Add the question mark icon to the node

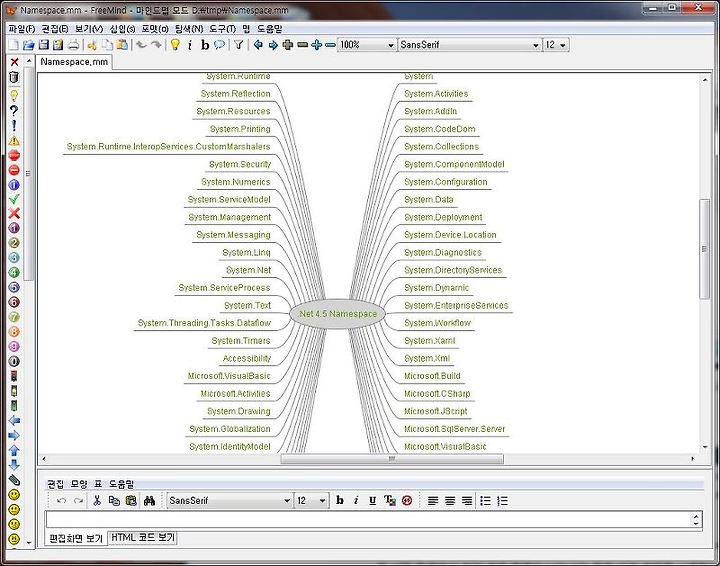14,110
